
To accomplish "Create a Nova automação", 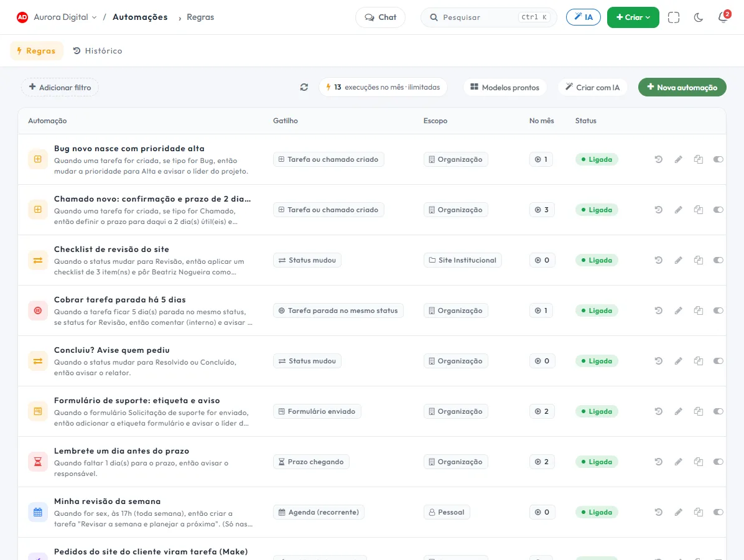I will [x=682, y=87].
